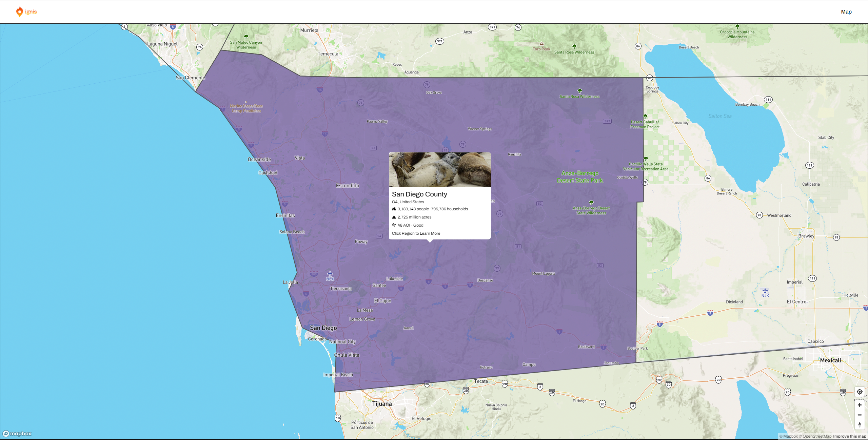Click the Salton Sea label
The width and height of the screenshot is (868, 440).
point(720,116)
